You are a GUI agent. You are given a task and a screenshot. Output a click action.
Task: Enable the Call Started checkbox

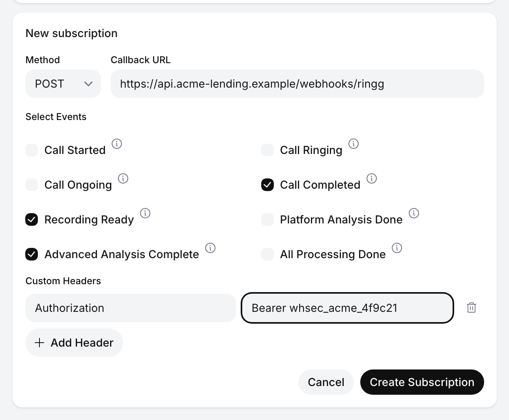coord(32,150)
